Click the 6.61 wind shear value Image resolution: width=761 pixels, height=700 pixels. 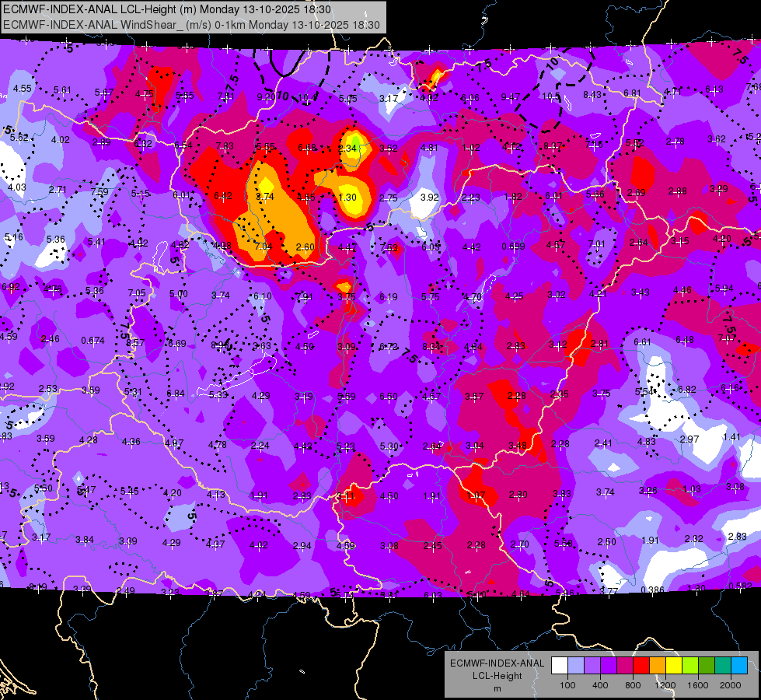[642, 342]
